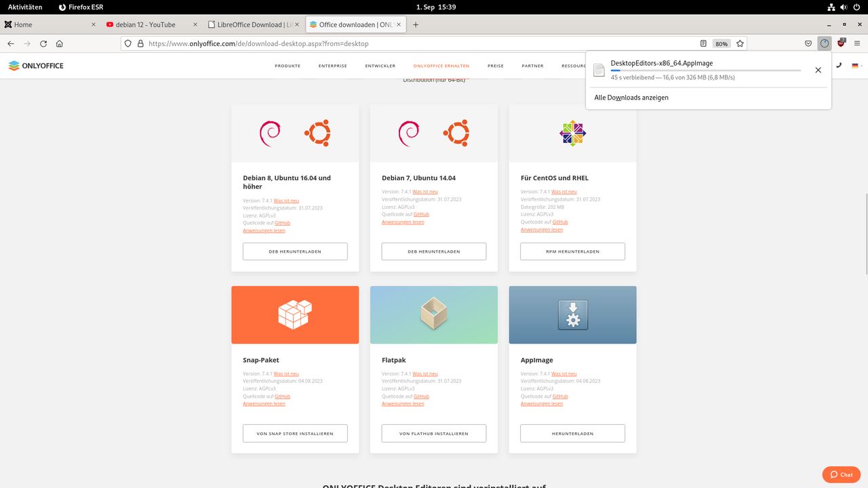Open the PREISE navigation item

(496, 66)
